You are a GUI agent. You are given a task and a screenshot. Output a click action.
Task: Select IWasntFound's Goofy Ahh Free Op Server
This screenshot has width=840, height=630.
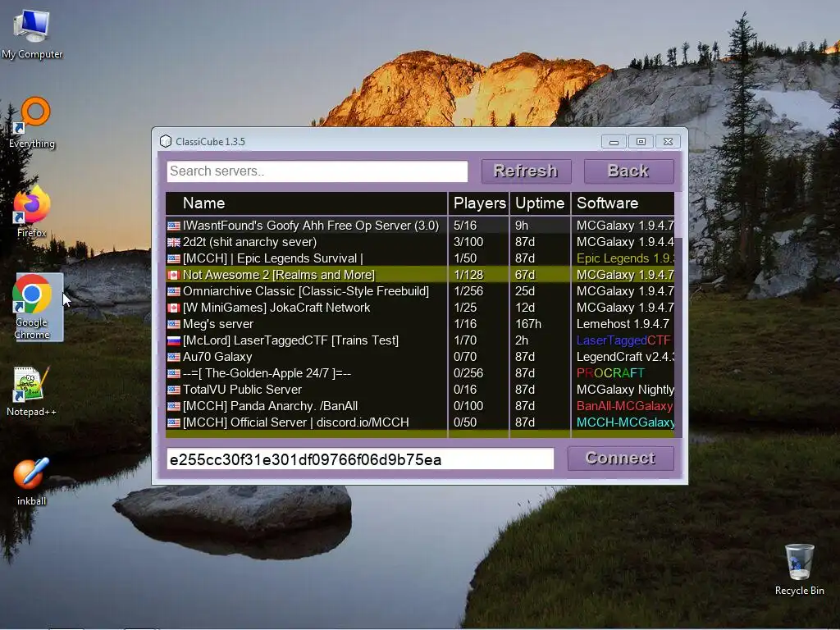pos(420,226)
